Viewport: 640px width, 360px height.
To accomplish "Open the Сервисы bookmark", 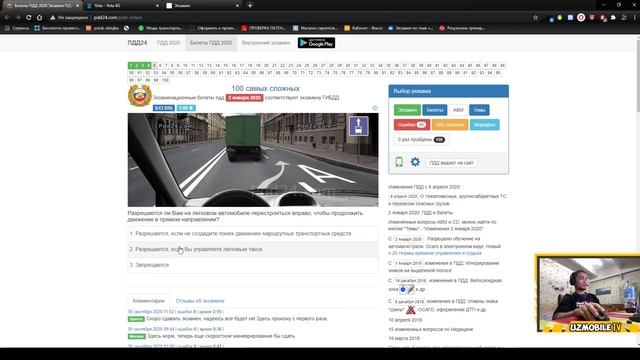I will click(17, 28).
